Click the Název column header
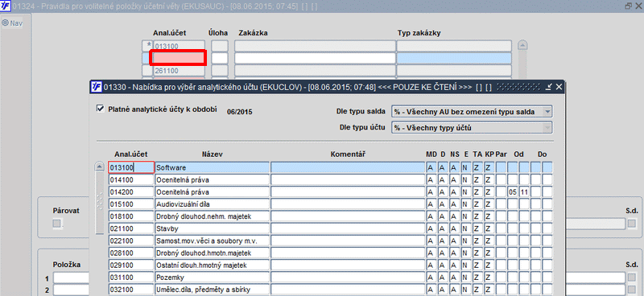Screen dimensions: 644x296 213,154
